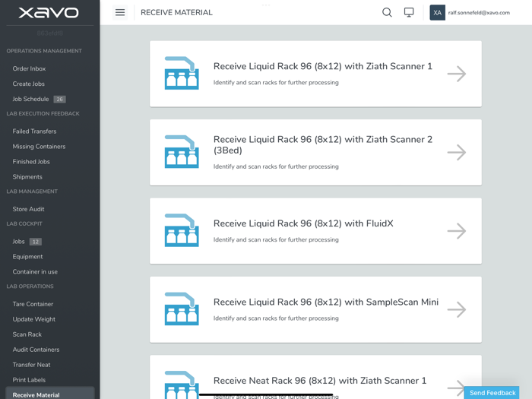Viewport: 532px width, 399px height.
Task: Open Failed Transfers
Action: click(x=34, y=131)
